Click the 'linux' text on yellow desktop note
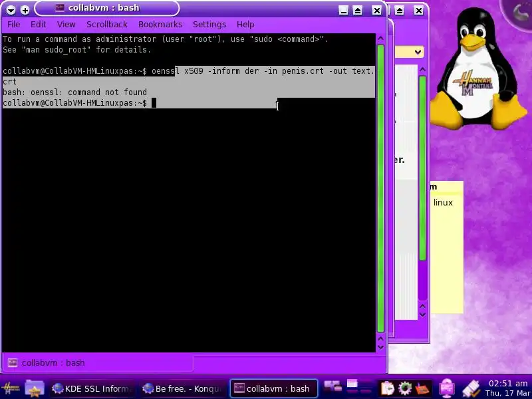 pyautogui.click(x=443, y=203)
